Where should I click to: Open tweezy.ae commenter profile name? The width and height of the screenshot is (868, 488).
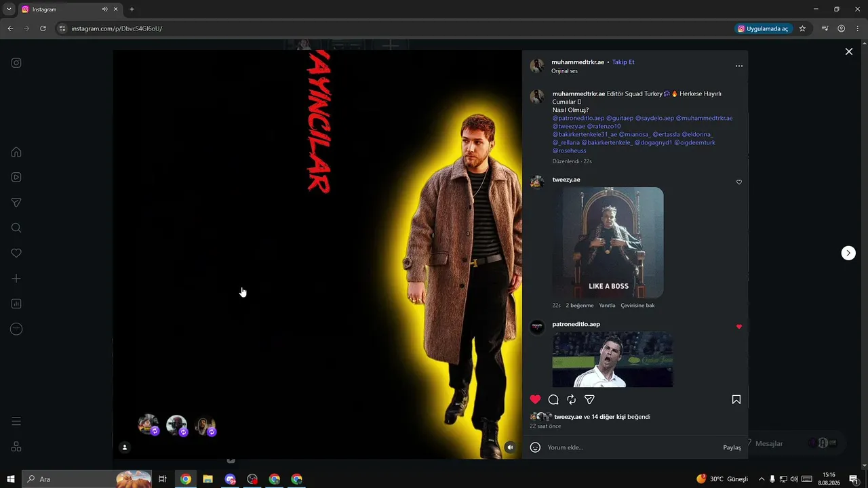pyautogui.click(x=566, y=180)
